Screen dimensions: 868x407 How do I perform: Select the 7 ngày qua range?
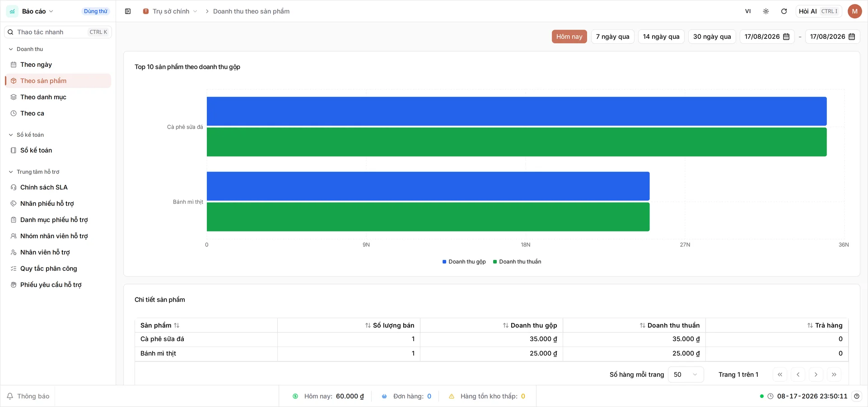612,37
